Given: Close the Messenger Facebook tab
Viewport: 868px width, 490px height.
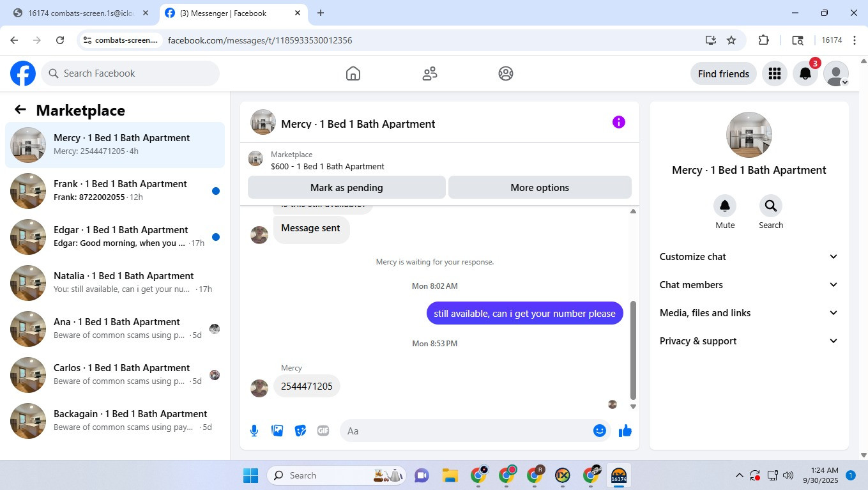Looking at the screenshot, I should tap(298, 13).
